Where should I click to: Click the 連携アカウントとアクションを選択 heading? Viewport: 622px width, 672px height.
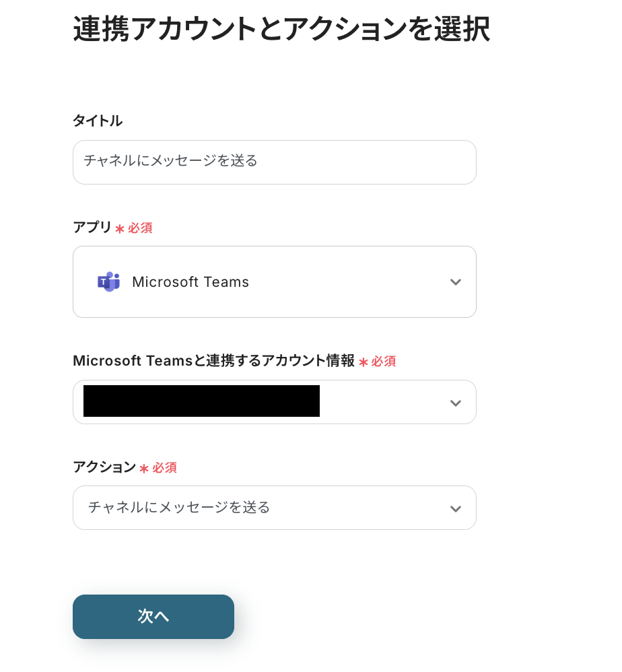[x=281, y=30]
